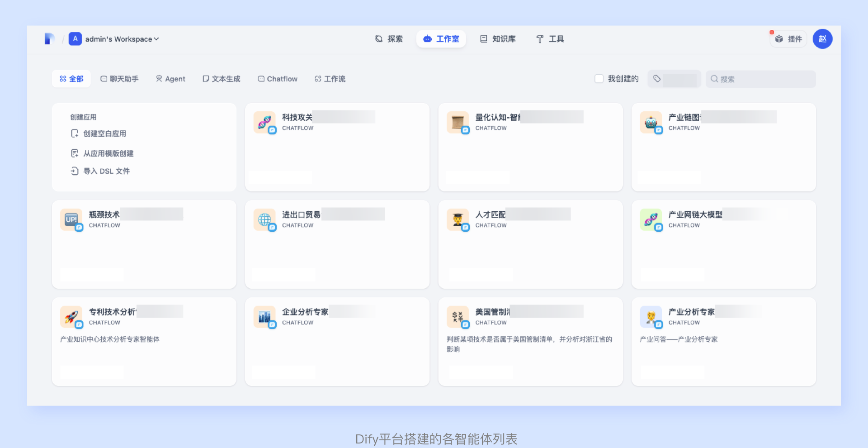Click the 科技攻关 app DNA icon
Viewport: 868px width, 448px height.
(x=264, y=122)
